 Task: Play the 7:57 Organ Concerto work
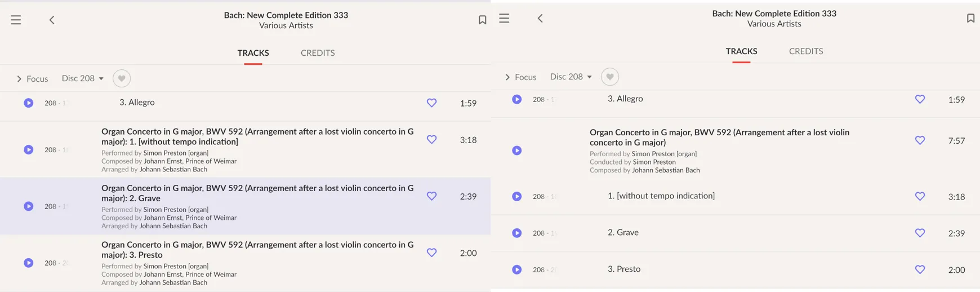(x=516, y=151)
